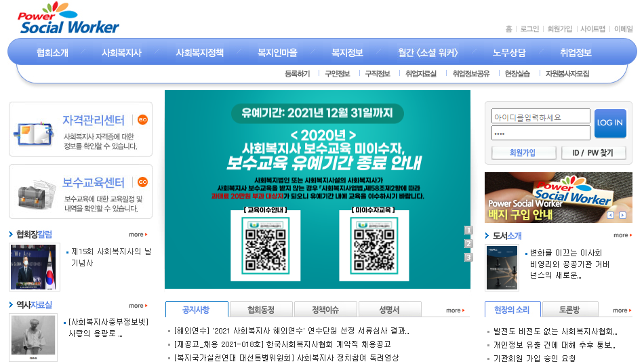Switch main banner to slide 2

(468, 243)
